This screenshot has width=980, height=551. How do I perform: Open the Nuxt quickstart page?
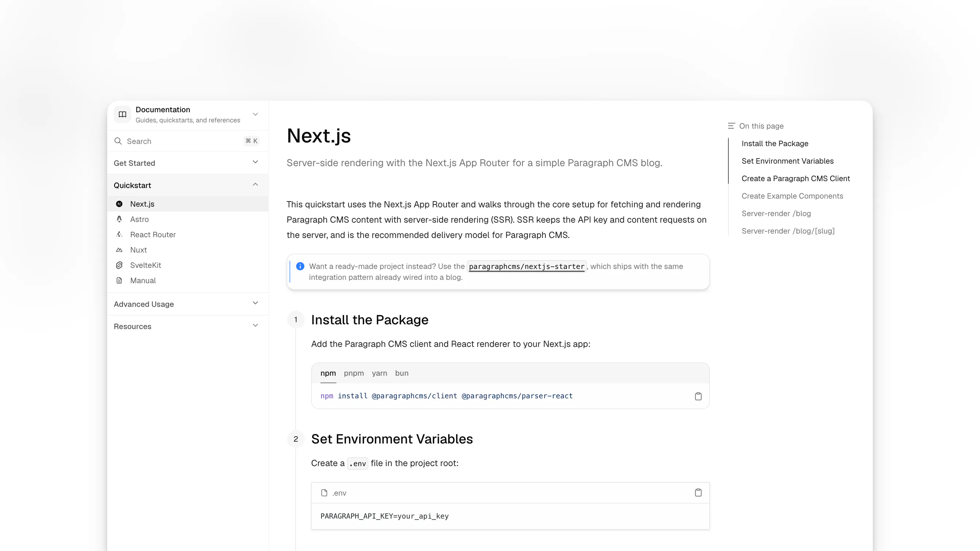coord(187,250)
